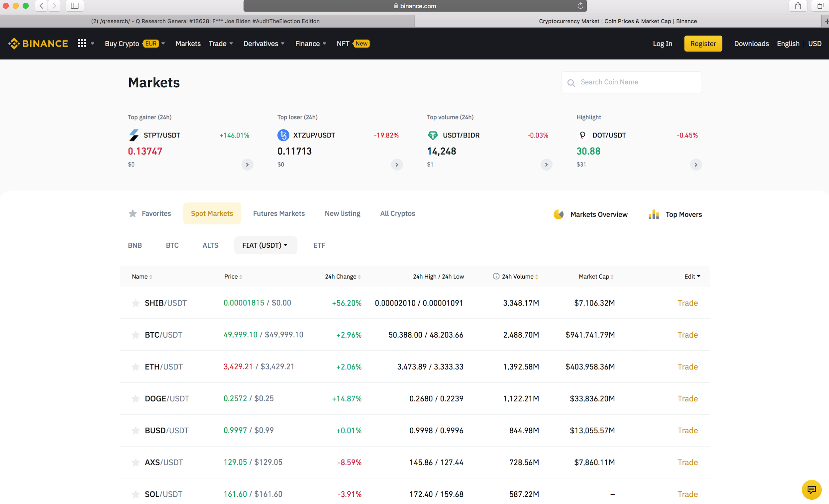Select the ALTS market filter
This screenshot has height=504, width=829.
pyautogui.click(x=210, y=245)
